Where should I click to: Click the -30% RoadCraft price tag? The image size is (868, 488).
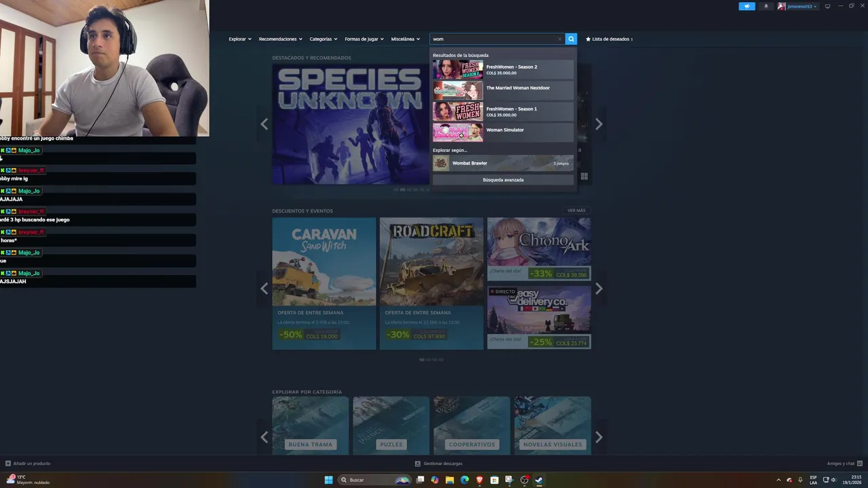click(416, 335)
